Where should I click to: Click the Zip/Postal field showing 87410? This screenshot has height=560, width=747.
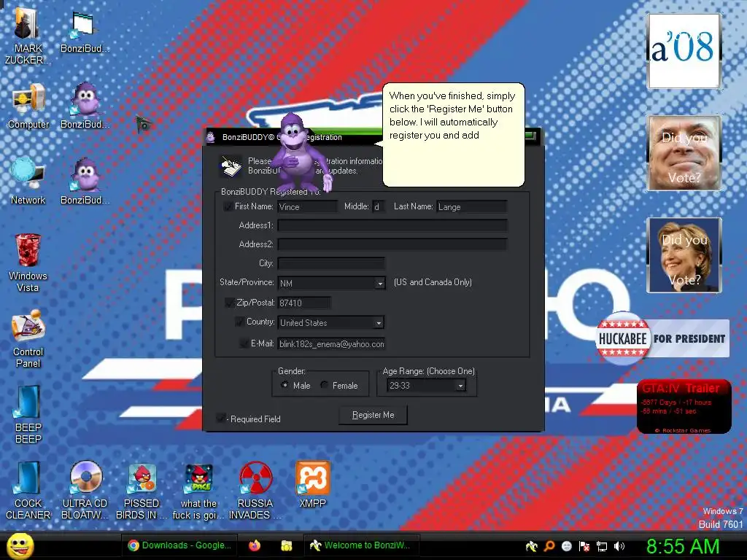tap(304, 303)
